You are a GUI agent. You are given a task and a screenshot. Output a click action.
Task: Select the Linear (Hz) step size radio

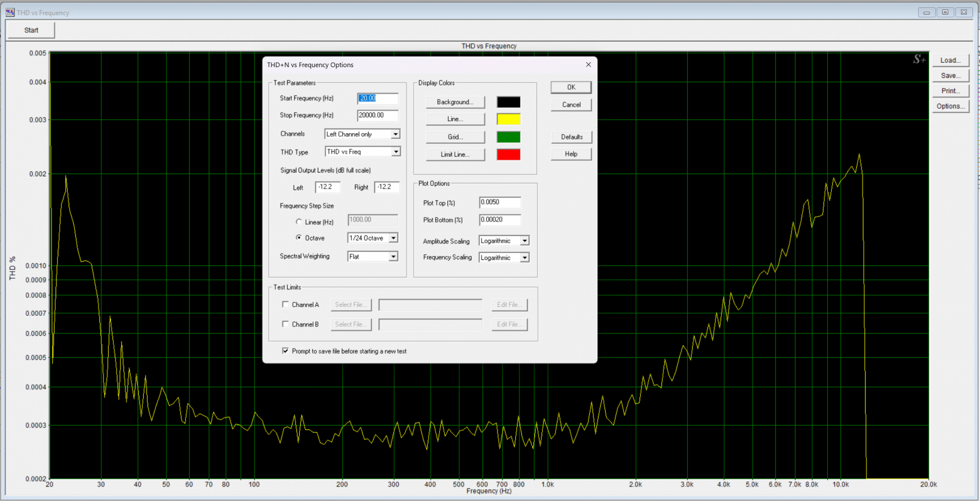(298, 222)
